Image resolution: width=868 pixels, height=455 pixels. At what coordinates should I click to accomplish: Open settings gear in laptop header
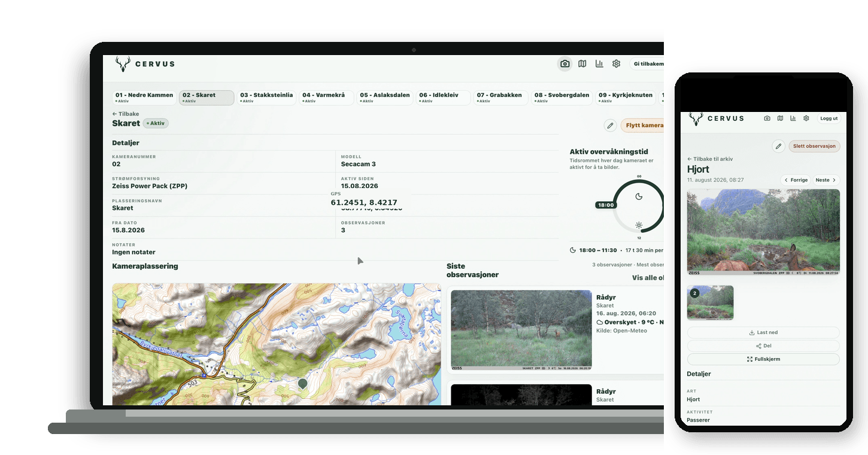pyautogui.click(x=616, y=64)
